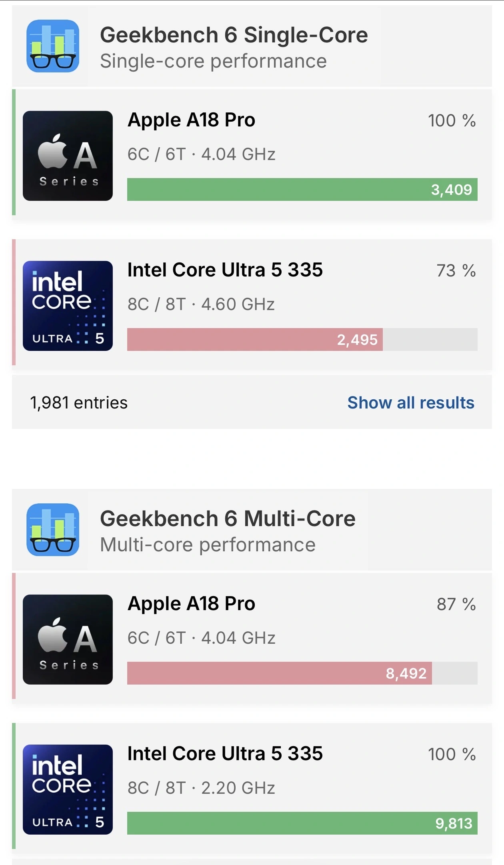
Task: Select the Geekbench 6 Single-Core heading
Action: point(234,35)
